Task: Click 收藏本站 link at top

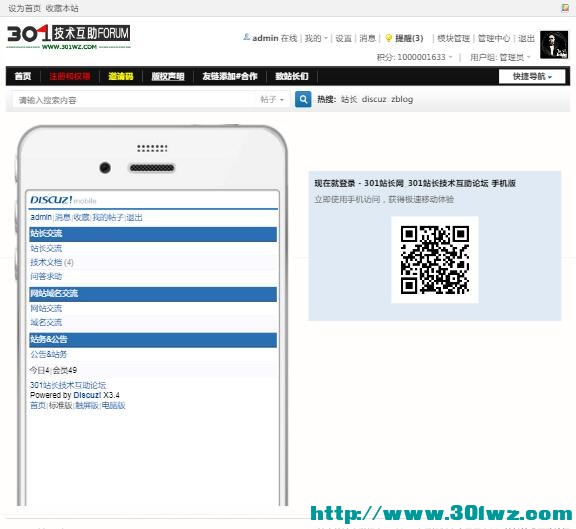Action: point(62,8)
